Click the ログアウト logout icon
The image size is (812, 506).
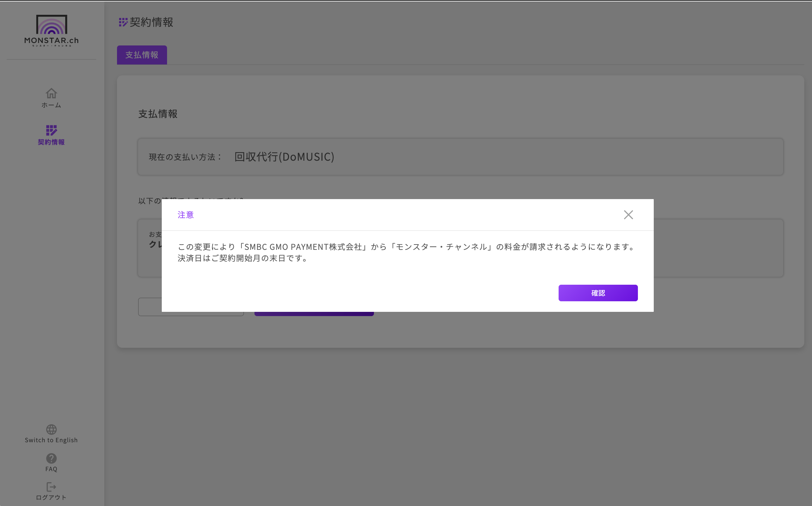(51, 487)
